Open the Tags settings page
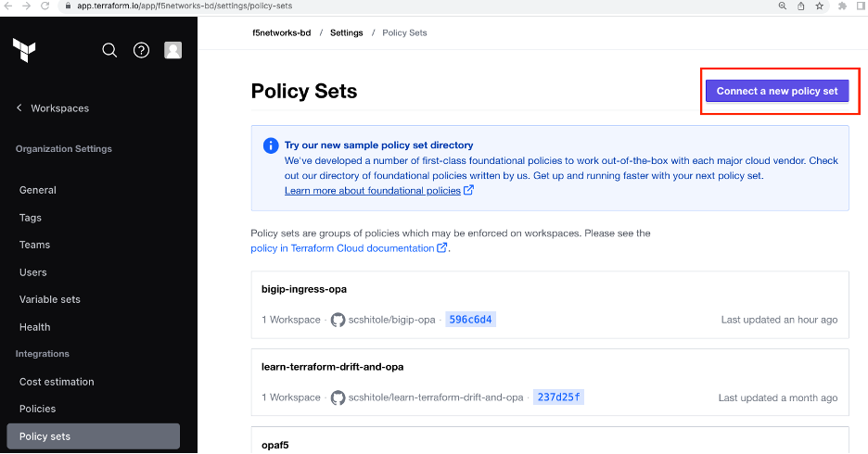This screenshot has height=454, width=868. point(31,218)
